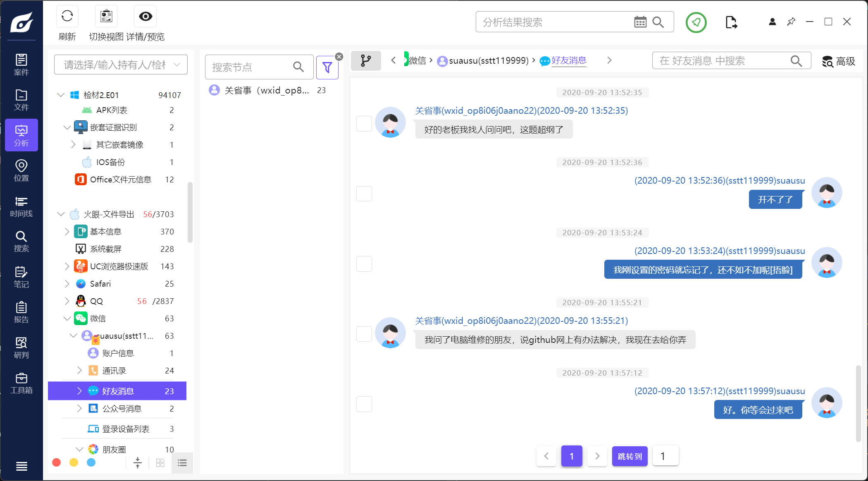The image size is (868, 481).
Task: Click the 跳转到 jump button
Action: coord(630,456)
